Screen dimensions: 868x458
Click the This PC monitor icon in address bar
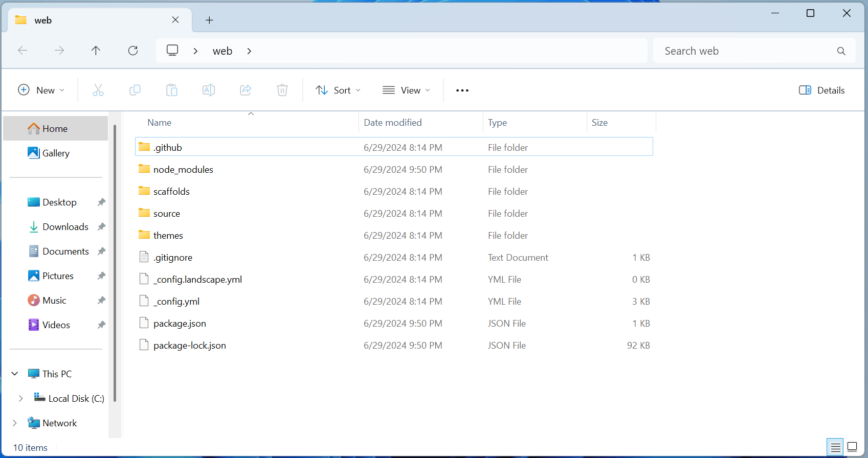(x=172, y=50)
